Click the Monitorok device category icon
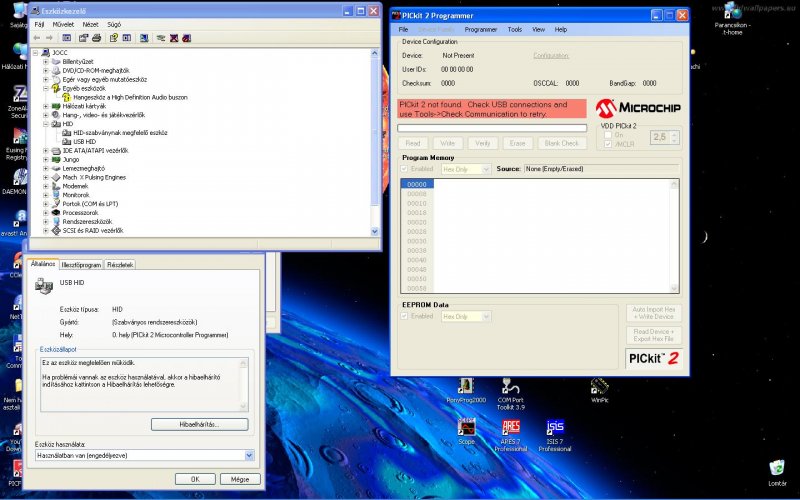The width and height of the screenshot is (800, 500). click(56, 195)
